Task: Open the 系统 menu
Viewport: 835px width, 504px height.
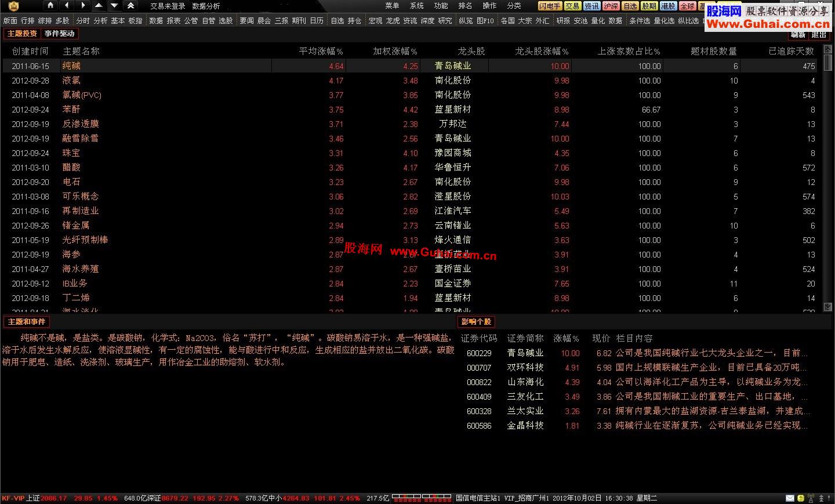Action: coord(416,6)
